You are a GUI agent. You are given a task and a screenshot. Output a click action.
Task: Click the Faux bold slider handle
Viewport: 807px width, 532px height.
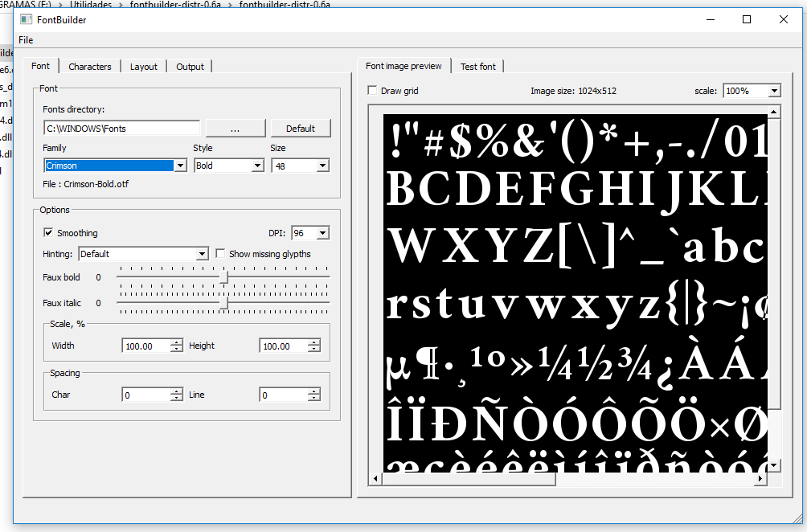pos(224,277)
